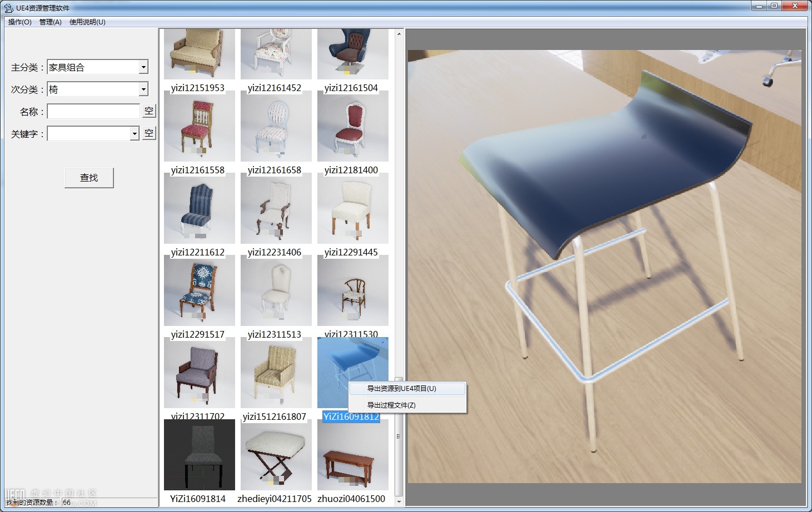Viewport: 812px width, 512px height.
Task: Select the zhuozi04061500 wooden table thumbnail
Action: pyautogui.click(x=352, y=455)
